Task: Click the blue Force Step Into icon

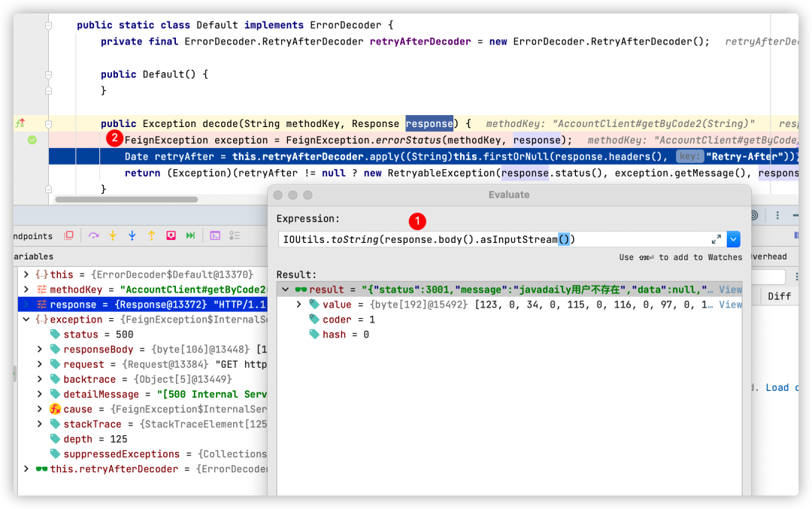Action: tap(132, 235)
